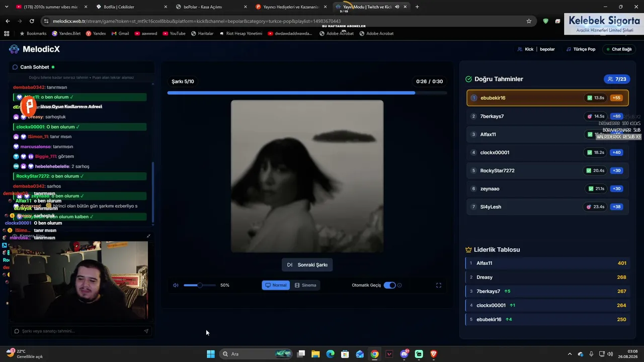Click the Kick bepolar channel badge

click(x=536, y=49)
